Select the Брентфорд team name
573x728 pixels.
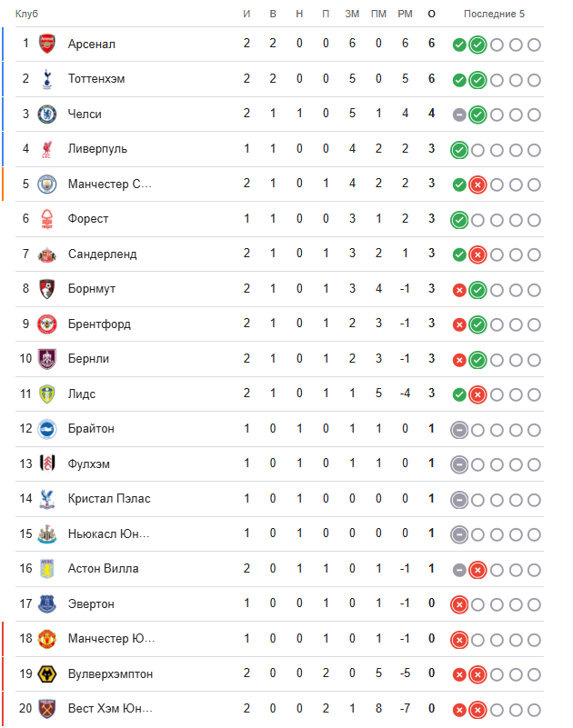coord(99,324)
